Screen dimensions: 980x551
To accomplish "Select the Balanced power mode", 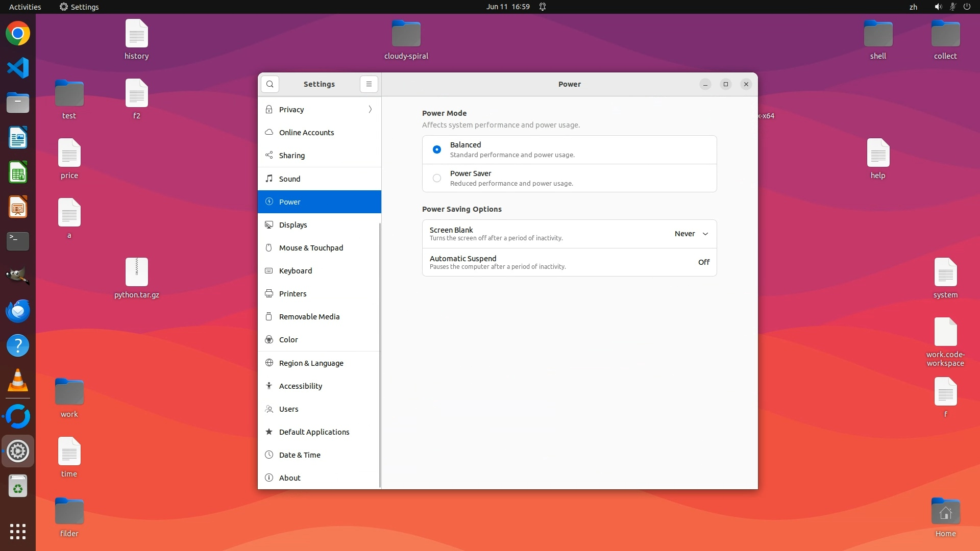I will pyautogui.click(x=437, y=149).
